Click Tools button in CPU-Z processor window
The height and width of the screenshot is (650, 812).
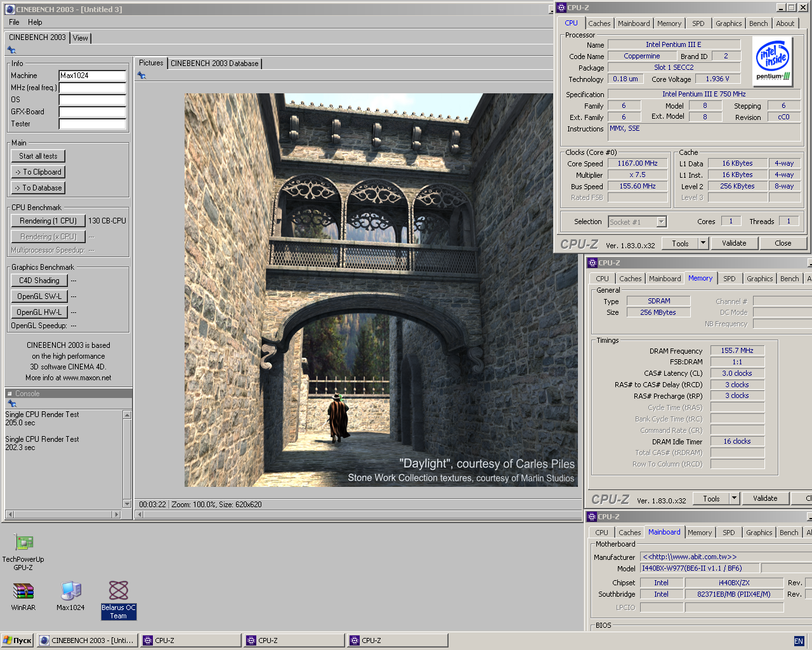click(681, 244)
